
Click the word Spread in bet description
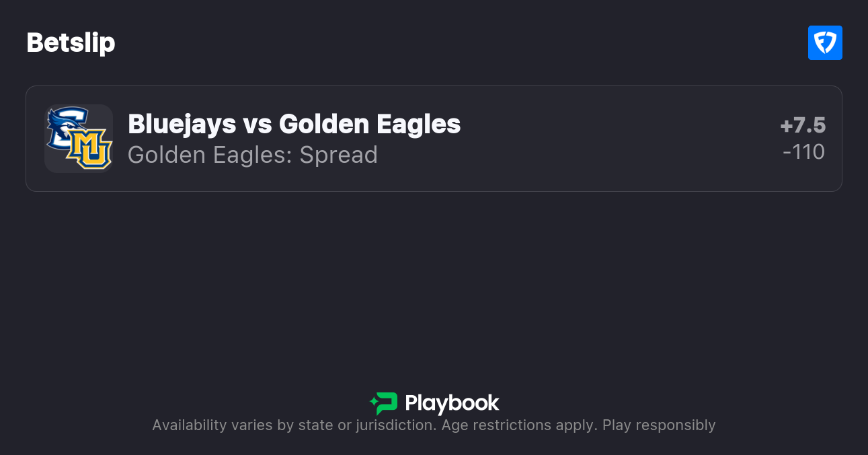click(338, 155)
